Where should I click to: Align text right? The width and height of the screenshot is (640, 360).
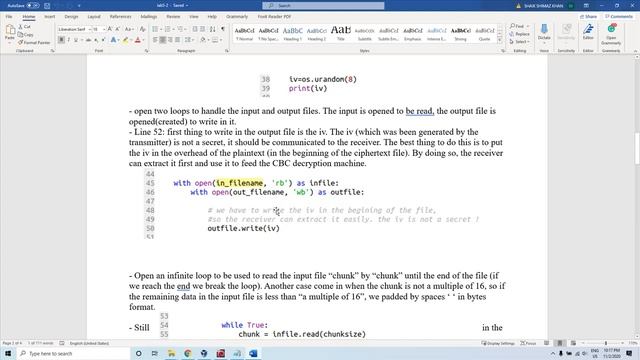click(170, 40)
